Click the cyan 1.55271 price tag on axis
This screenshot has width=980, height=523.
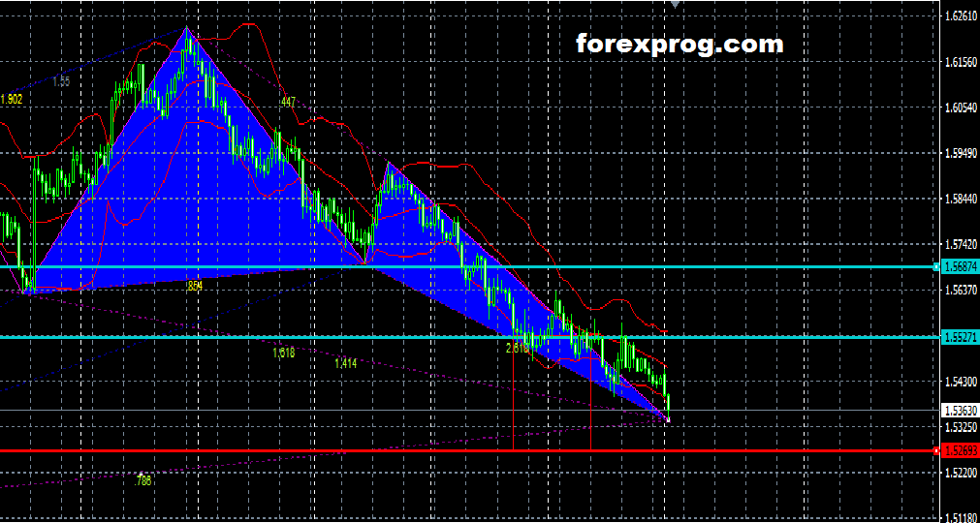pos(959,337)
